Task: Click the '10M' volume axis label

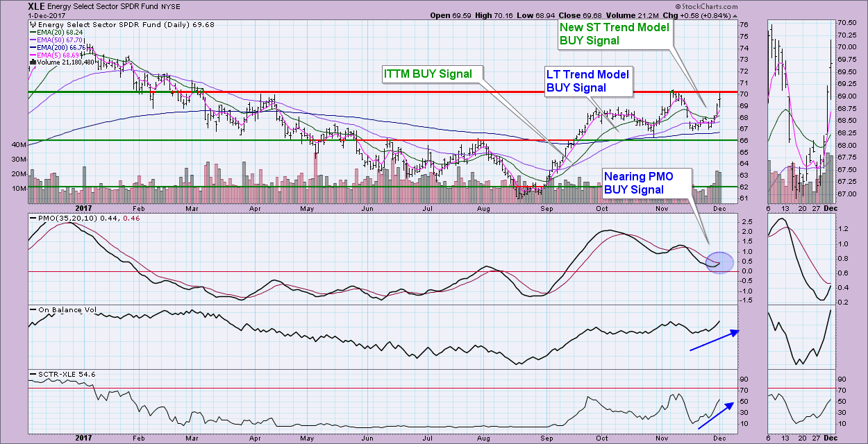Action: click(x=18, y=189)
